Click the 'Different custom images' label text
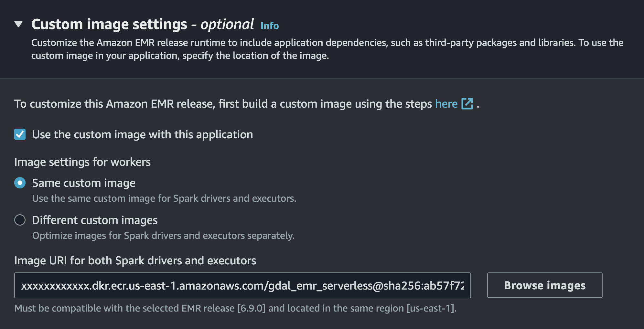The width and height of the screenshot is (644, 329). coord(95,220)
